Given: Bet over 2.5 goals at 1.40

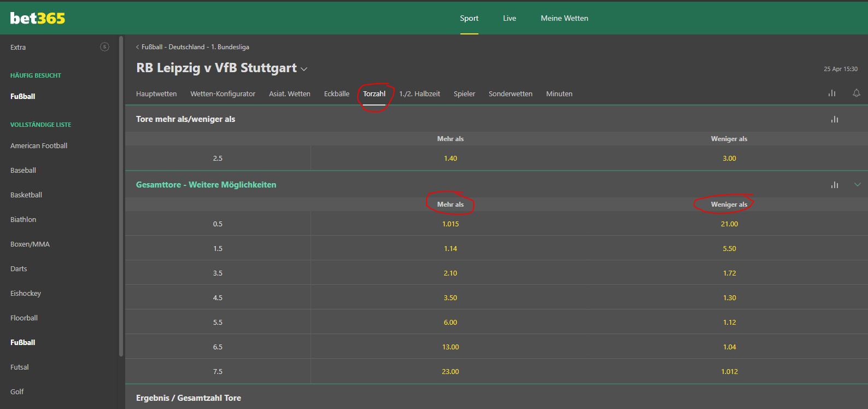Looking at the screenshot, I should 450,158.
